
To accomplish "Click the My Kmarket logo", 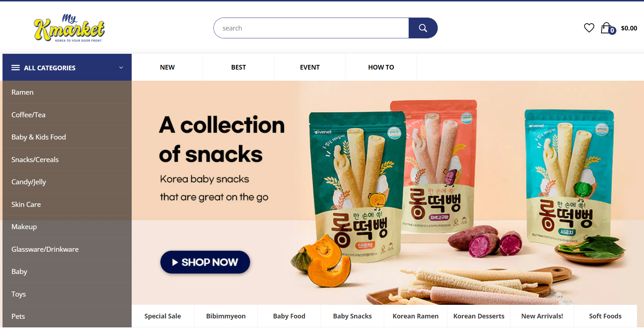I will [69, 28].
